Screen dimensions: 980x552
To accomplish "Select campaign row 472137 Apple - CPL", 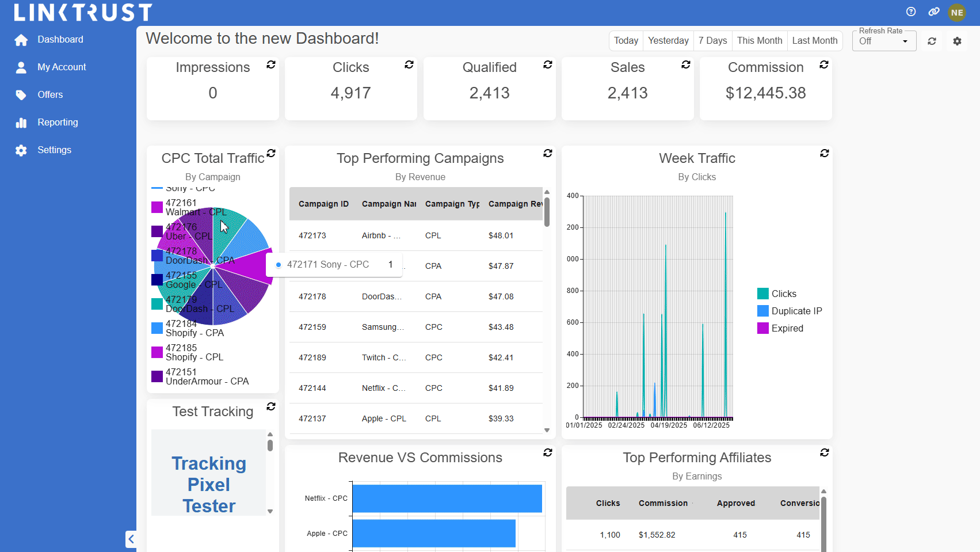I will pos(416,418).
